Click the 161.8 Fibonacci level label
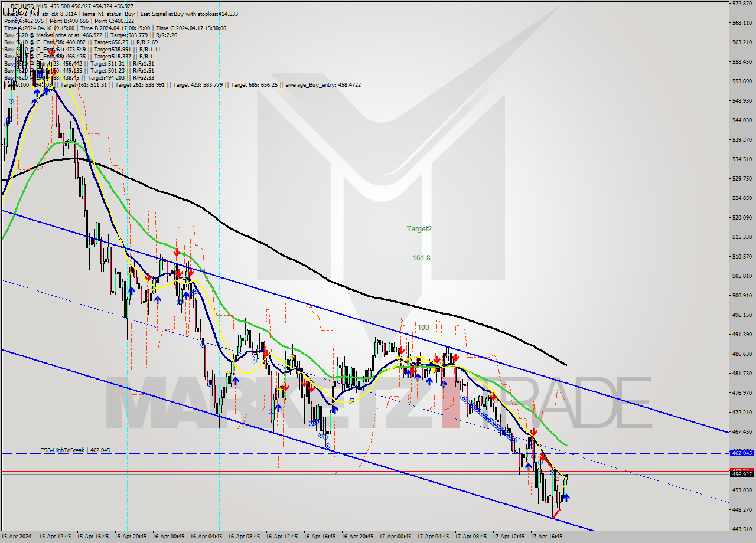Screen dimensions: 756x543 (421, 257)
